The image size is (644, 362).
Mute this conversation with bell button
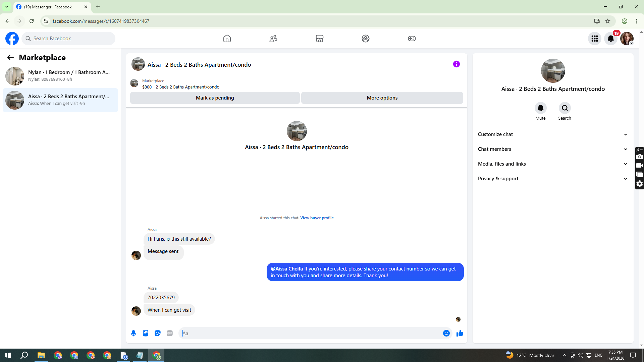click(x=540, y=108)
